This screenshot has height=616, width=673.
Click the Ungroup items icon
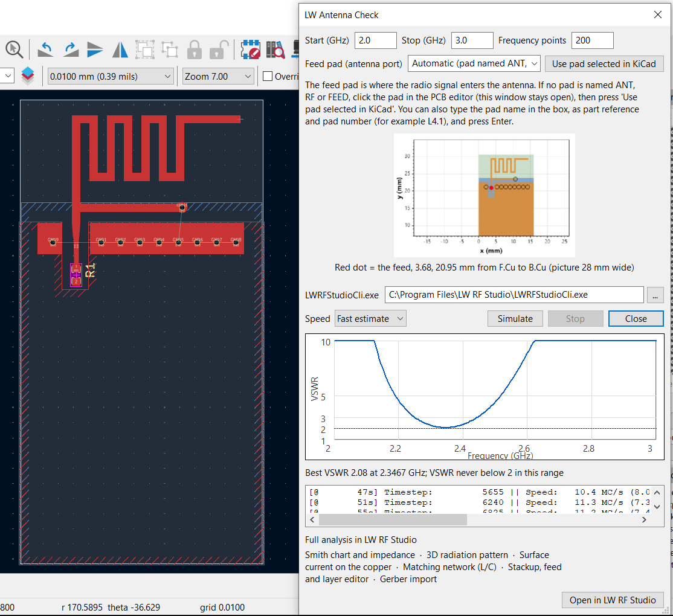point(170,50)
